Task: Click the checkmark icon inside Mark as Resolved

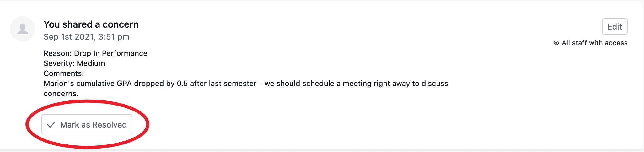Action: (51, 125)
